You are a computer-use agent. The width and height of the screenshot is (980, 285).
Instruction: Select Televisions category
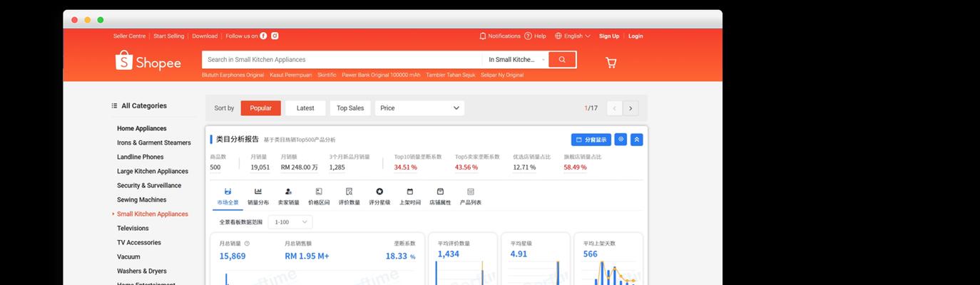coord(133,228)
